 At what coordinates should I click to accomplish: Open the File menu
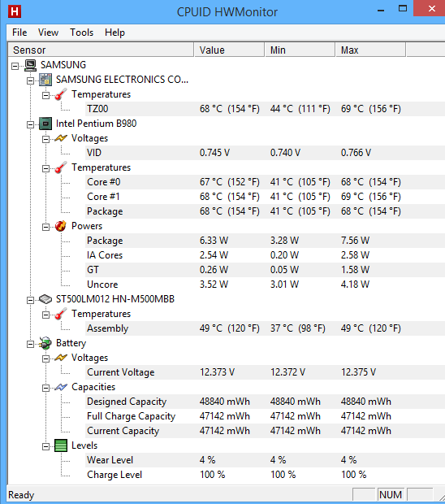click(x=19, y=33)
